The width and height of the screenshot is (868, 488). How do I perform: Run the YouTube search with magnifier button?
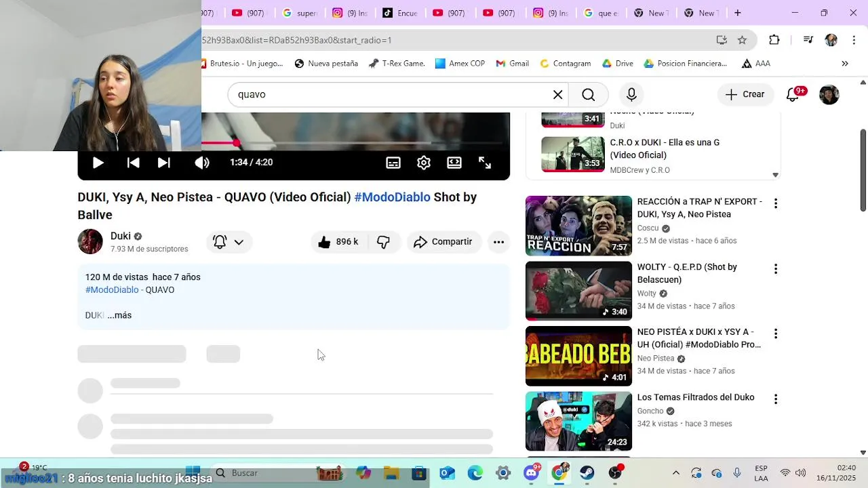click(589, 95)
